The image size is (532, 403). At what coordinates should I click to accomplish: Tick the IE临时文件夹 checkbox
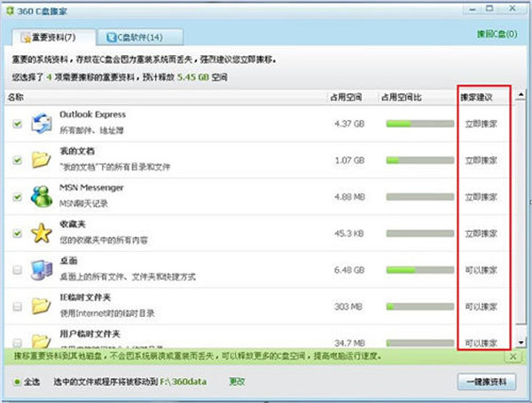click(x=18, y=306)
